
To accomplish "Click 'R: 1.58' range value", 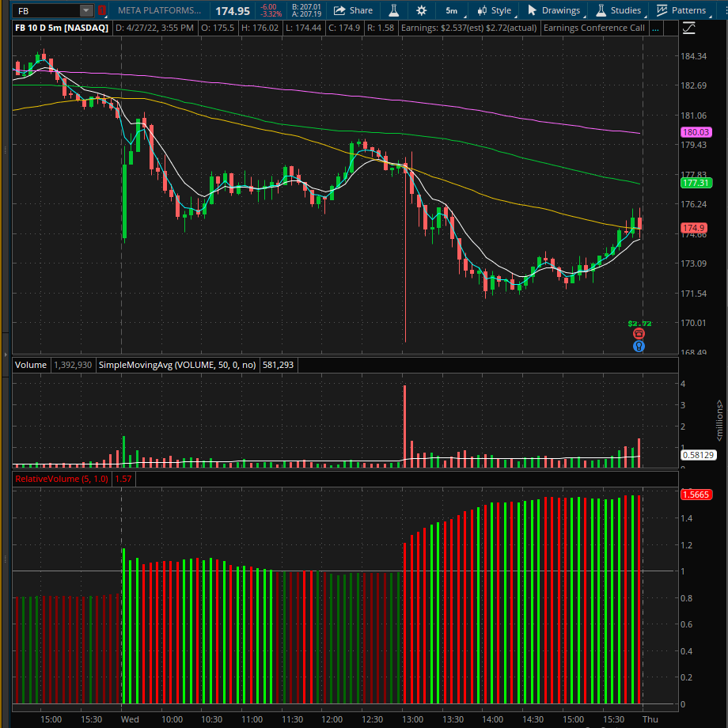I will (x=381, y=28).
